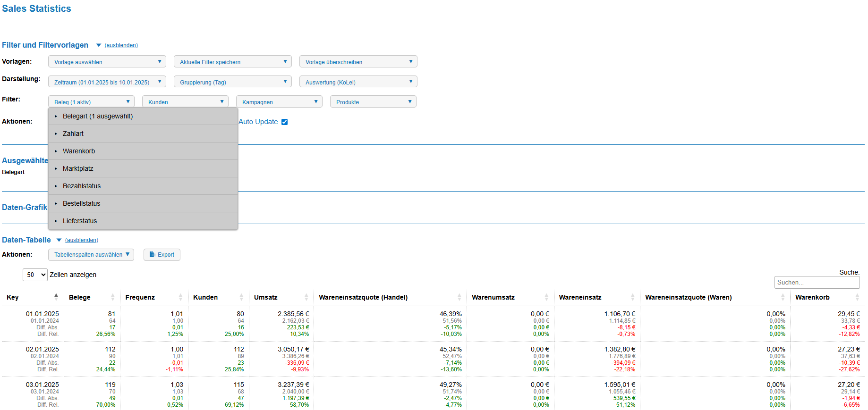Sort by Umsatz column sort arrows

point(306,297)
